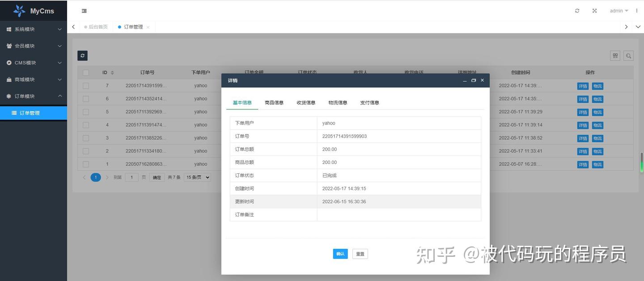The width and height of the screenshot is (644, 281).
Task: Toggle the sidebar with the hamburger icon
Action: [84, 10]
